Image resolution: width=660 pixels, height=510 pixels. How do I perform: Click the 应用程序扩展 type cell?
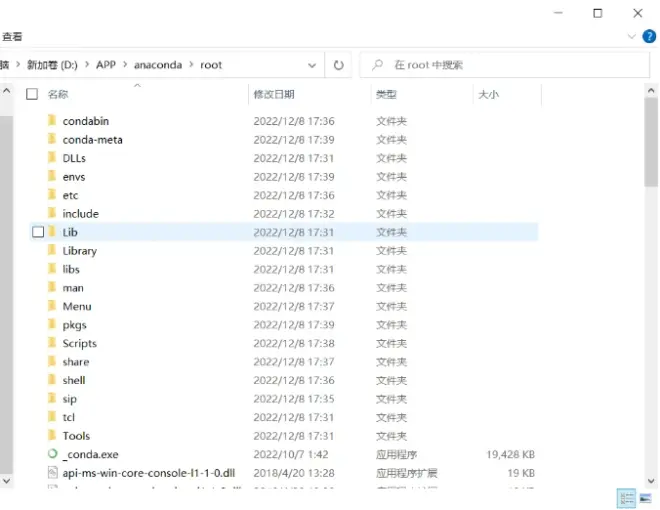[x=407, y=473]
